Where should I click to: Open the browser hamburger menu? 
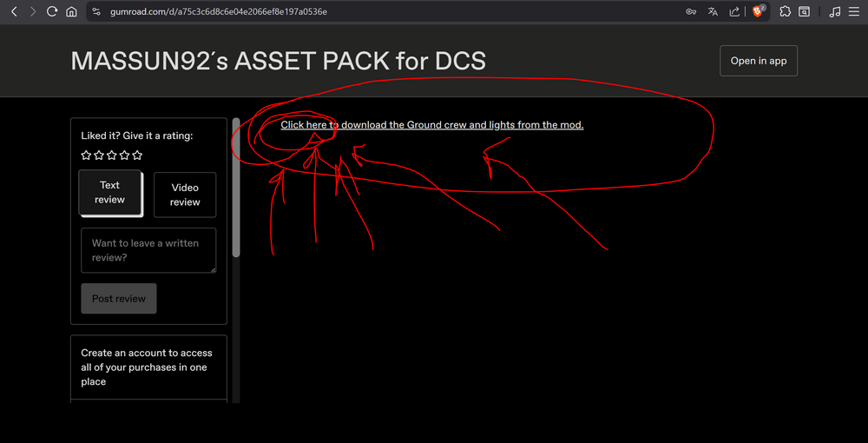[854, 11]
